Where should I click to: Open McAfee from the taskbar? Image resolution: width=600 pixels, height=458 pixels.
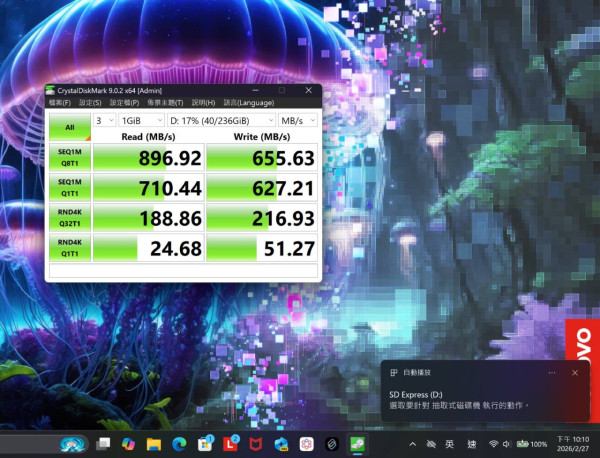click(x=256, y=444)
